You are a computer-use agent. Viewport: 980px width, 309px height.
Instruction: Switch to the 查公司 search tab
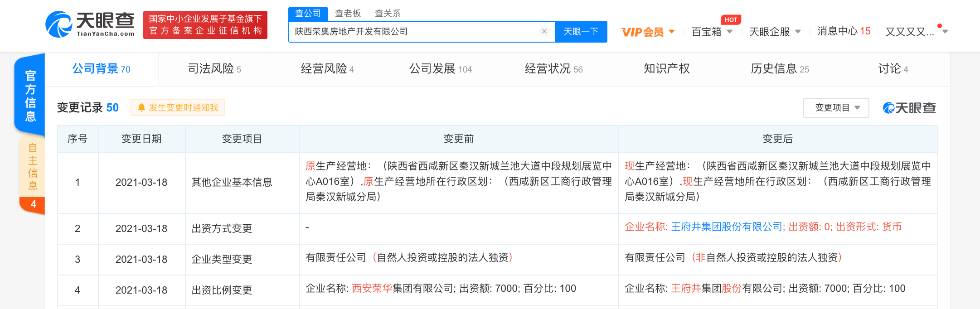308,14
